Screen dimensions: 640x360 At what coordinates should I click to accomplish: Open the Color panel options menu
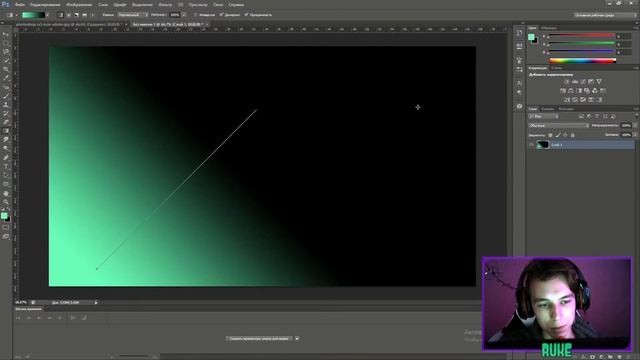636,28
